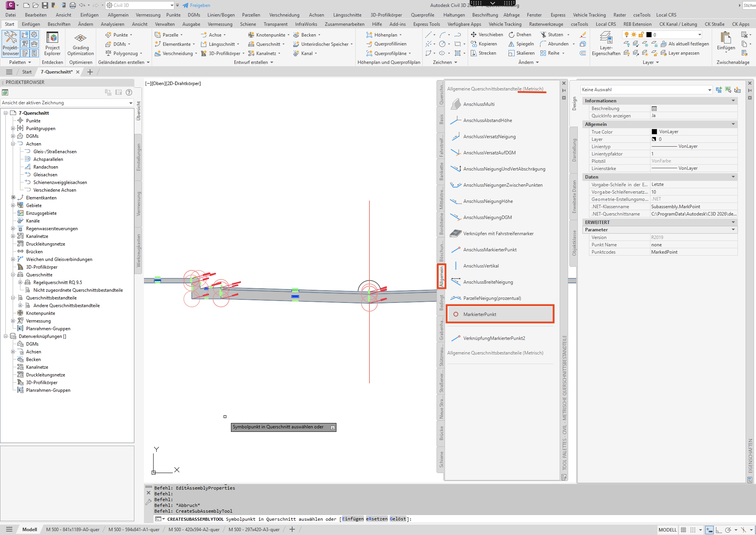Expand the Paletten ribbon panel
The height and width of the screenshot is (535, 756).
point(20,62)
